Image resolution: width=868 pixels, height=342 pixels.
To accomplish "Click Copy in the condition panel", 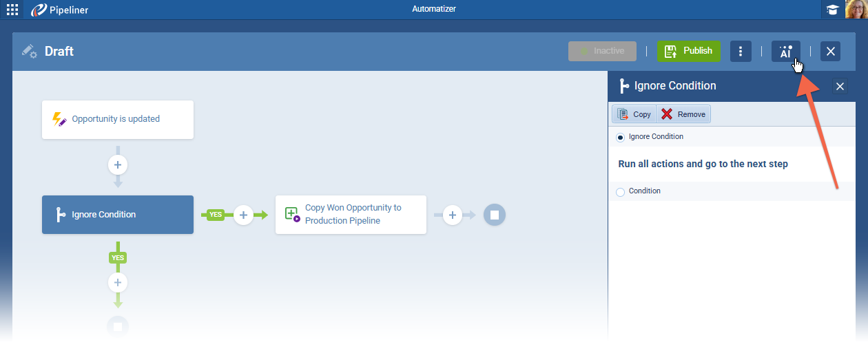I will (634, 114).
